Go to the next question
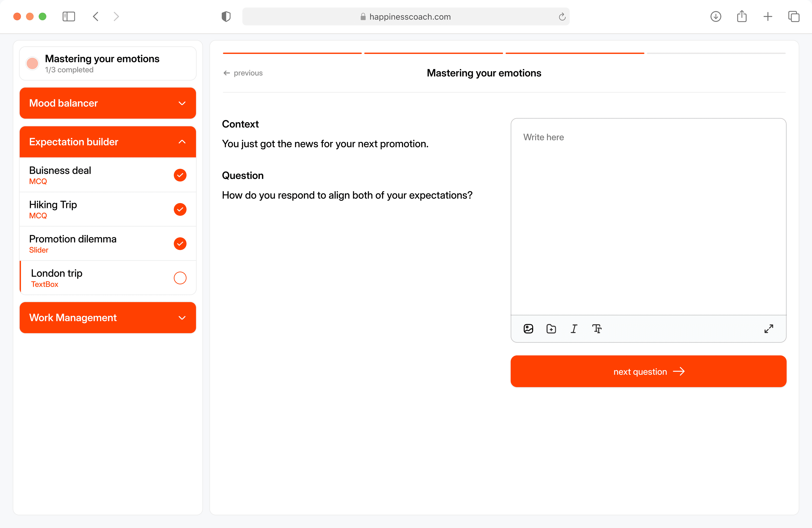 pyautogui.click(x=648, y=371)
